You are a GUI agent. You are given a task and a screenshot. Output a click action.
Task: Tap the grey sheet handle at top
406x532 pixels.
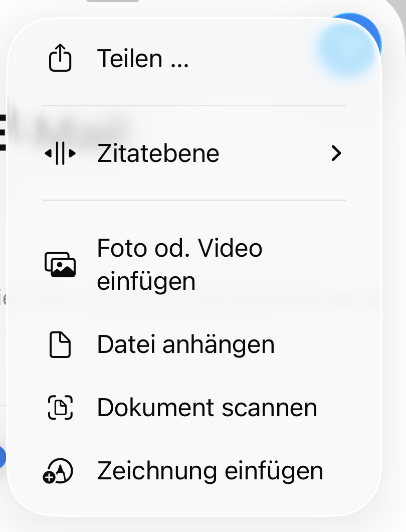113,2
